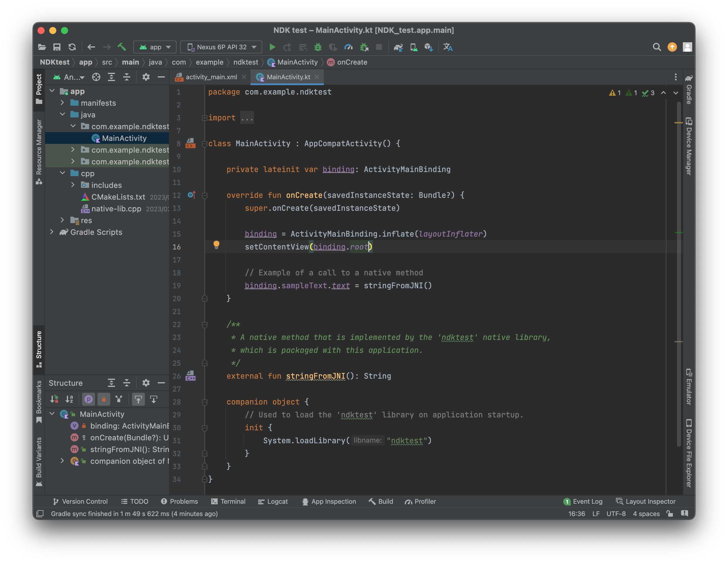The width and height of the screenshot is (728, 563).
Task: Open the Terminal tool window tab
Action: tap(228, 501)
